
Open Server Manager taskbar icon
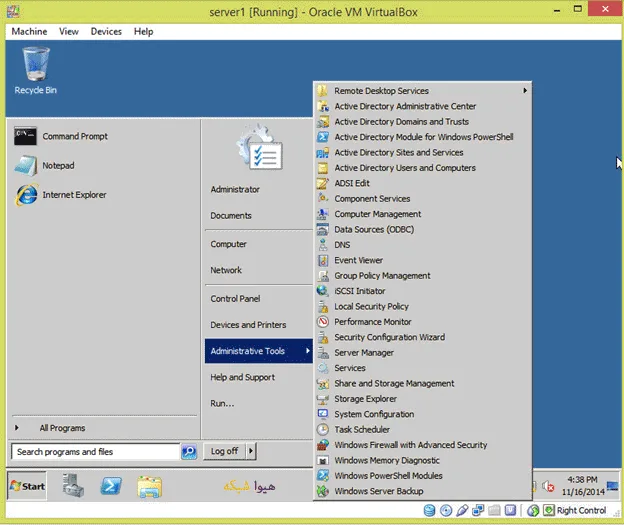click(x=73, y=486)
